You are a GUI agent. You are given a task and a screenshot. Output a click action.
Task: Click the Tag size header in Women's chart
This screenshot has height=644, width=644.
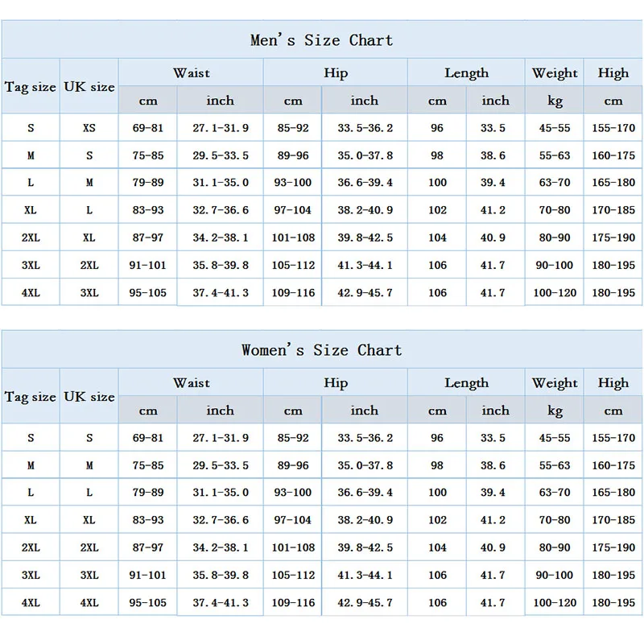31,397
